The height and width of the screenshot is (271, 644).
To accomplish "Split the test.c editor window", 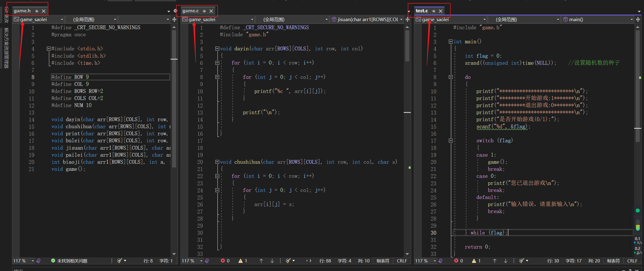I will tap(638, 19).
